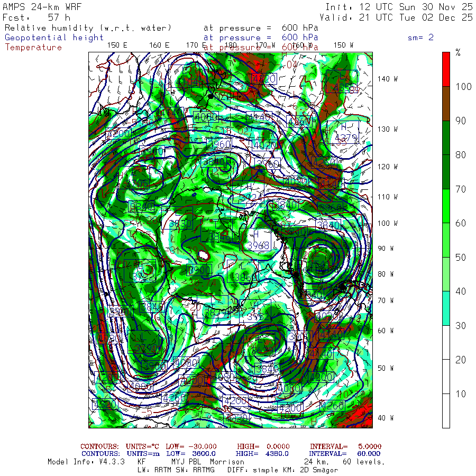Click the blue "Geopotential height" label

(54, 38)
